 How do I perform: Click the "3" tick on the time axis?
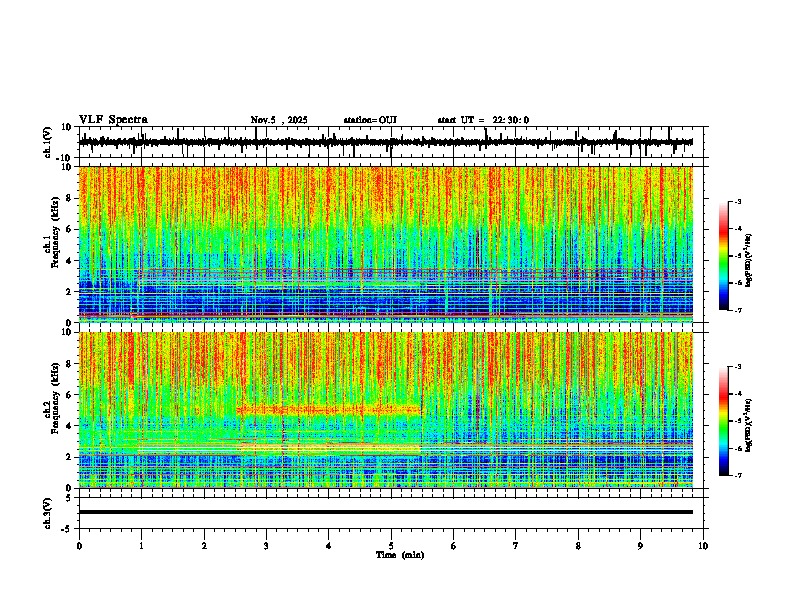266,546
